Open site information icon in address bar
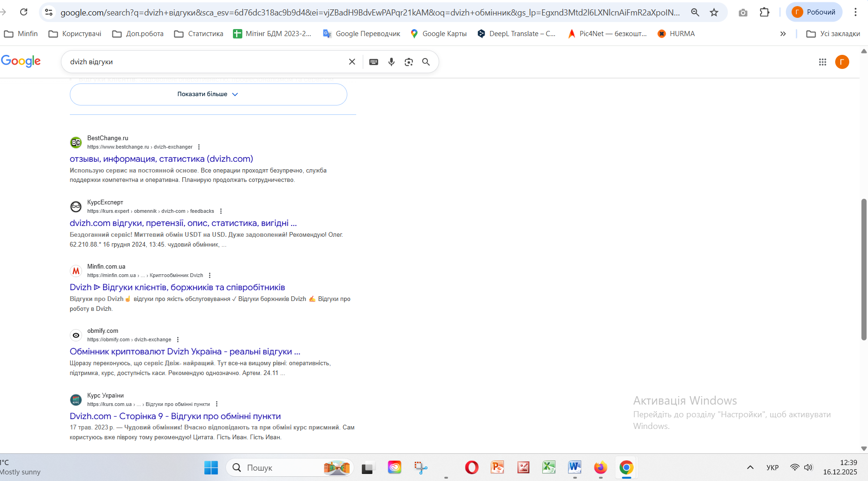The height and width of the screenshot is (481, 868). [x=49, y=12]
